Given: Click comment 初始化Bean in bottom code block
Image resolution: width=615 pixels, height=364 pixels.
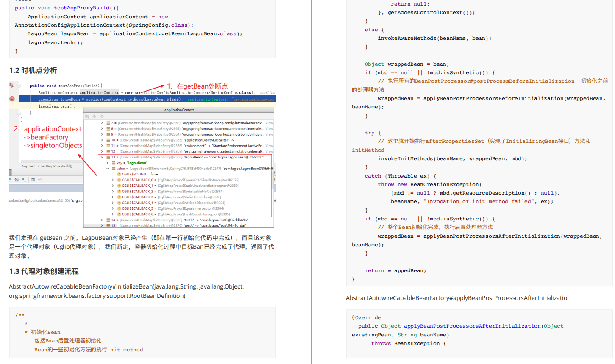Looking at the screenshot, I should pos(45,332).
